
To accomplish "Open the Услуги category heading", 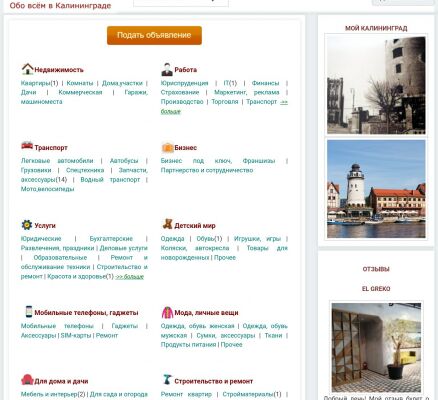I will [45, 226].
